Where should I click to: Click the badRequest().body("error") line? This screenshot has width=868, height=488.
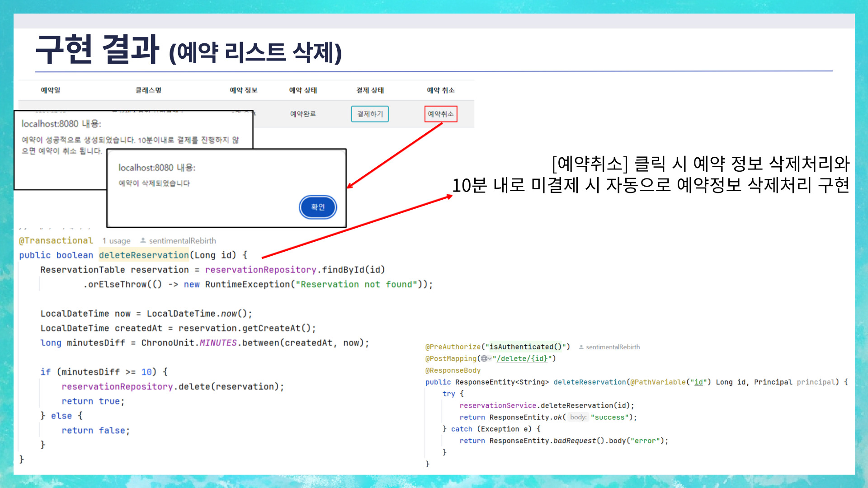[x=564, y=441]
